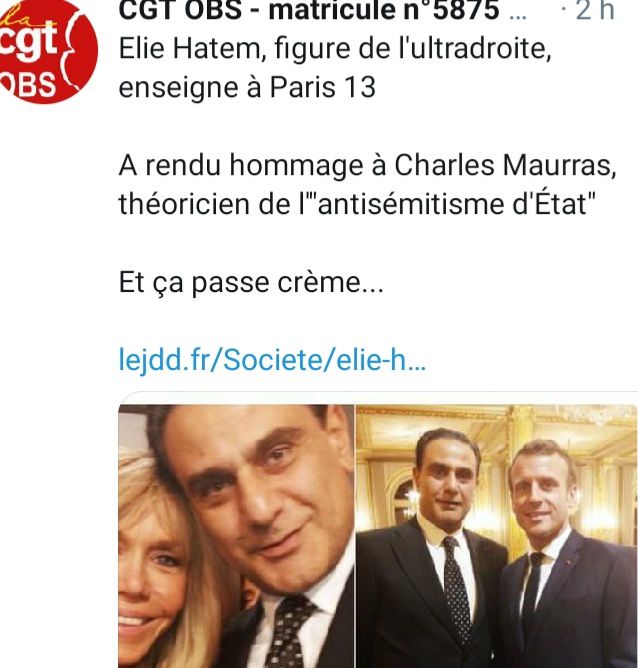Screen dimensions: 638x668
Task: Click the line 'enseigne à Paris 13'
Action: point(247,88)
